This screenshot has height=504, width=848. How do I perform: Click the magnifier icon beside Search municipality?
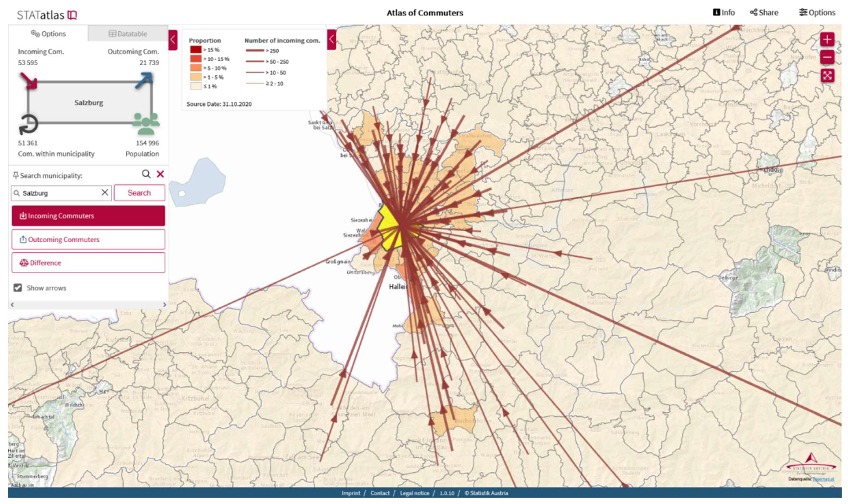coord(146,174)
